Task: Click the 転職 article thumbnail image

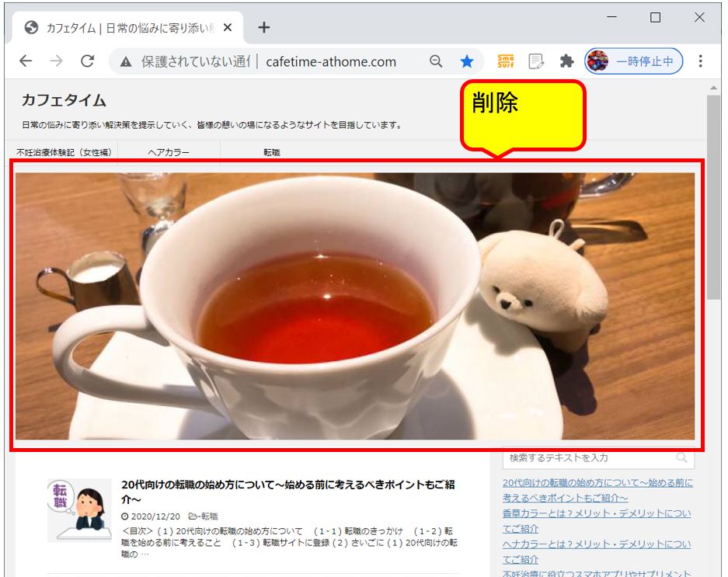Action: coord(79,510)
